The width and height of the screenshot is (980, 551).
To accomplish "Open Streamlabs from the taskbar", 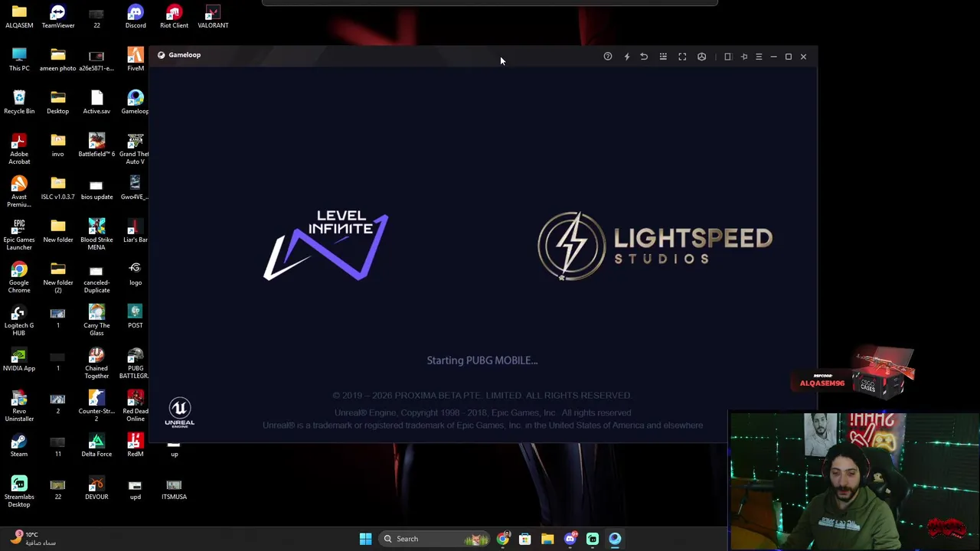I will pyautogui.click(x=592, y=539).
